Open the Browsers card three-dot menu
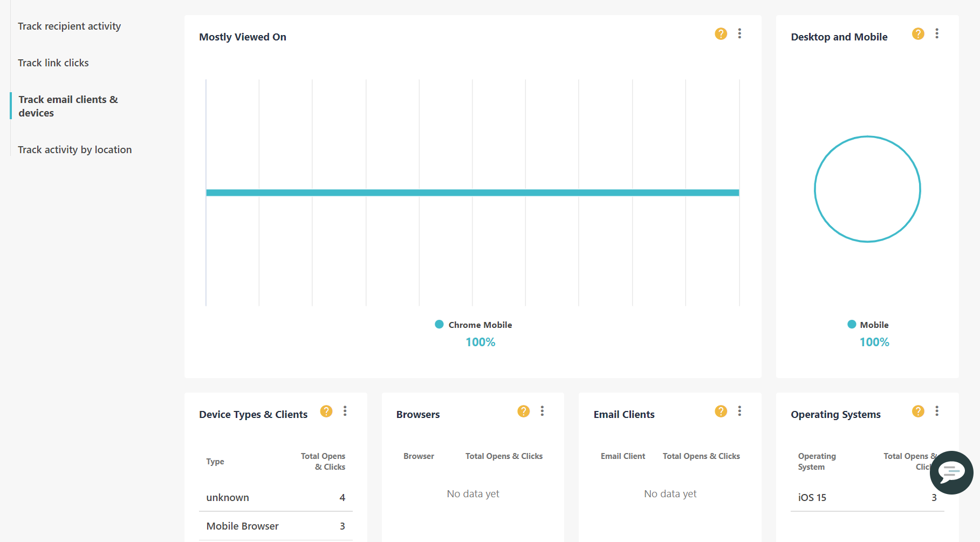 click(x=542, y=411)
